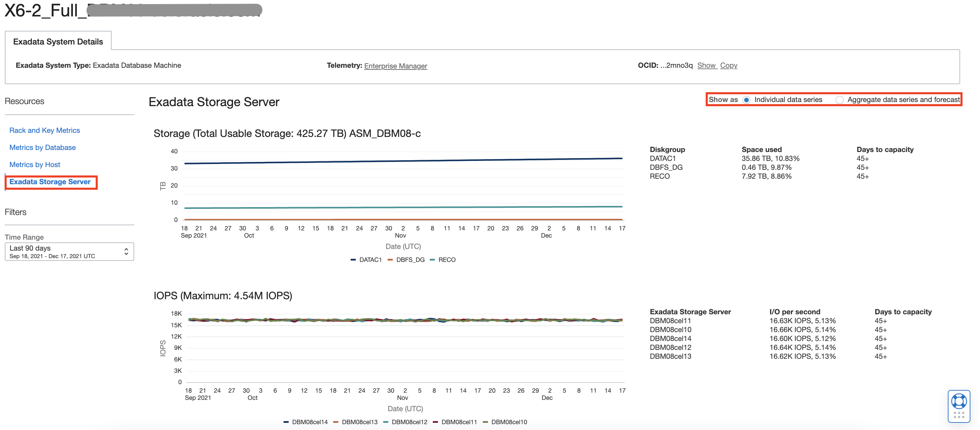
Task: Toggle DBM08cel13 series in IOPS legend
Action: pyautogui.click(x=359, y=422)
